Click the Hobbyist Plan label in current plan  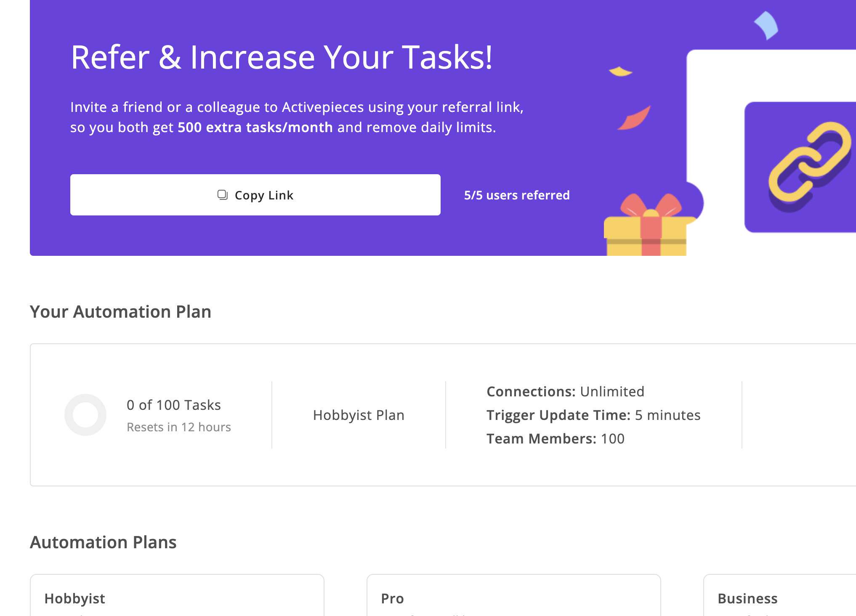click(x=359, y=415)
